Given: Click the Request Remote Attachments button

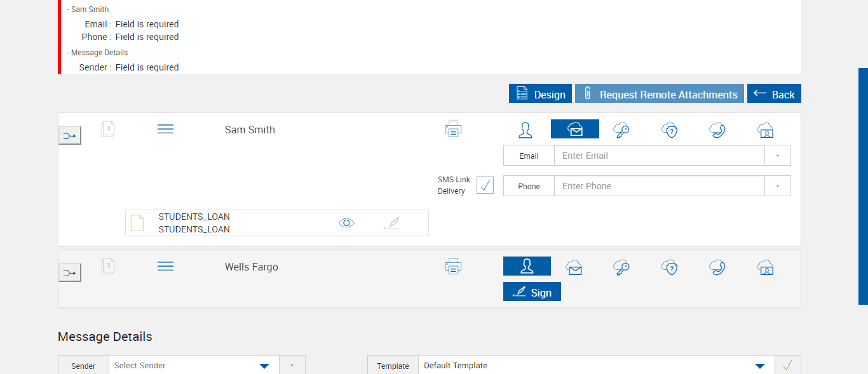Looking at the screenshot, I should pos(660,94).
